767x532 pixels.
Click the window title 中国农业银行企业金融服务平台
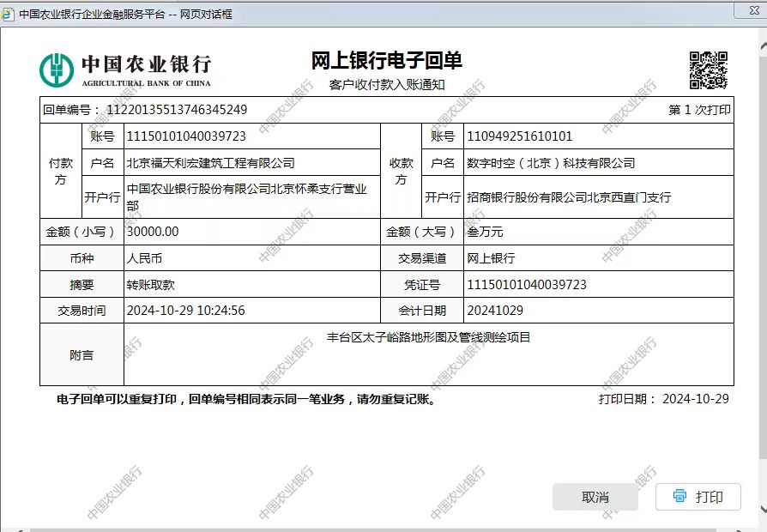pos(92,15)
